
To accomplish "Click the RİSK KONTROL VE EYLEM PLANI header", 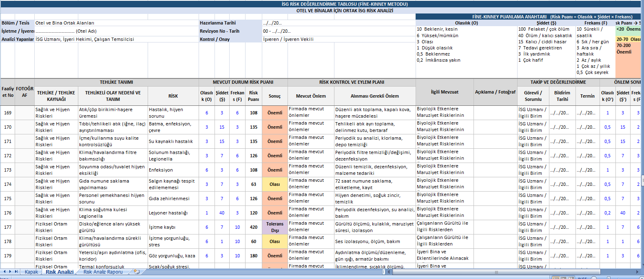I will (352, 82).
